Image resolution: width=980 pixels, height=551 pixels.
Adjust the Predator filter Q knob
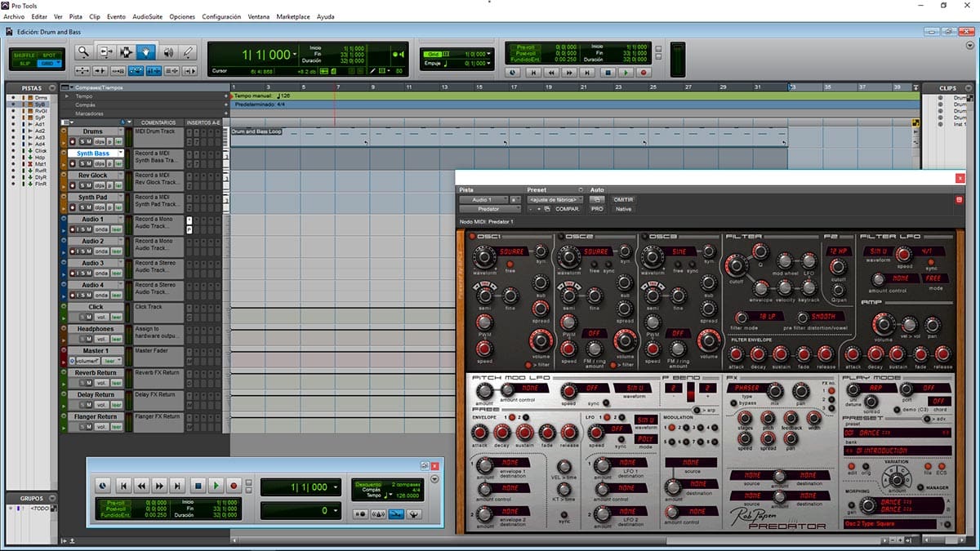tap(760, 251)
